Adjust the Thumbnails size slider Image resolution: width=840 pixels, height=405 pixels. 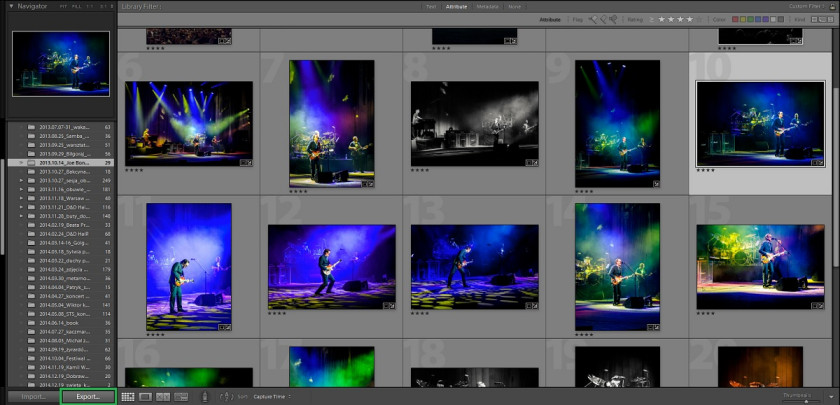click(x=805, y=401)
